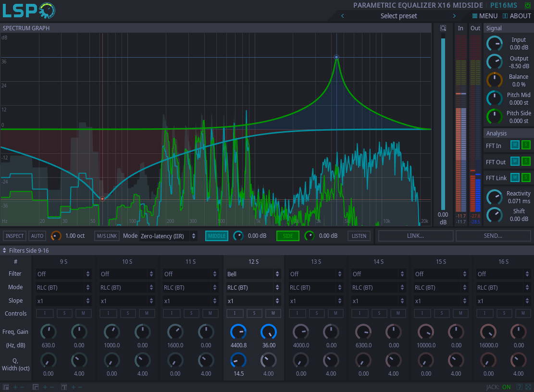Click the green power bypass icon

point(528,5)
